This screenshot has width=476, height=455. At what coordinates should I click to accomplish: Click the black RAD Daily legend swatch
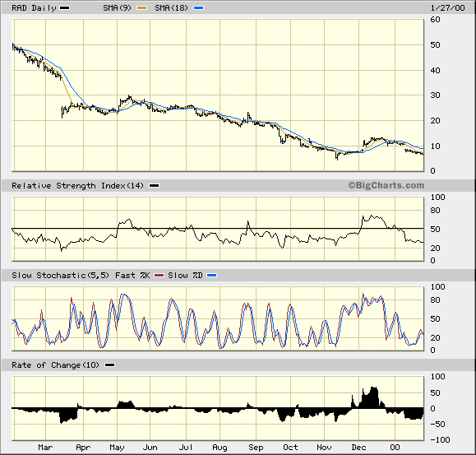click(x=65, y=8)
